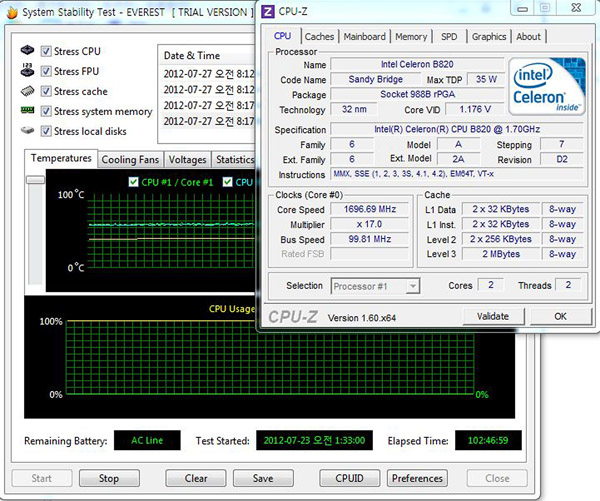This screenshot has width=600, height=501.
Task: Click the Validate button in CPU-Z
Action: tap(493, 317)
